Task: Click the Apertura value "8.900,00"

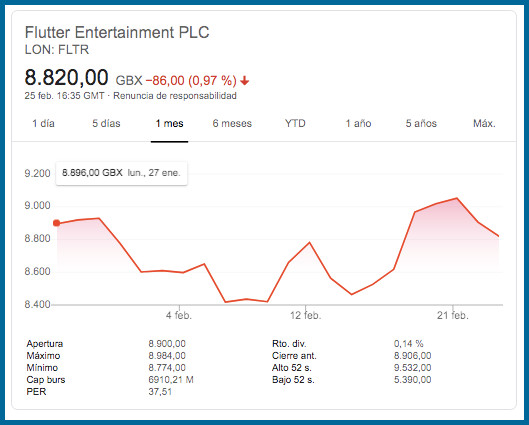Action: (x=167, y=344)
